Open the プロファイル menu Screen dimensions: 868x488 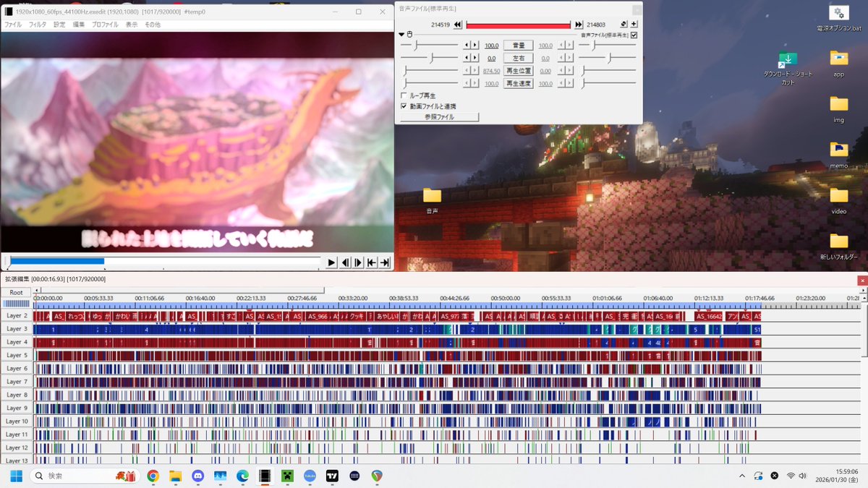click(105, 25)
